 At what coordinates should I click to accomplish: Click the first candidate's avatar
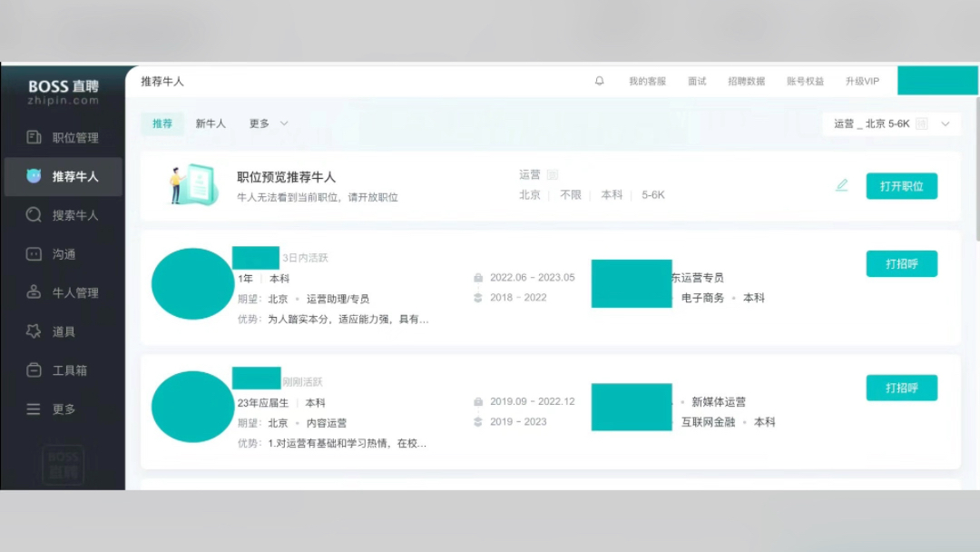coord(191,284)
